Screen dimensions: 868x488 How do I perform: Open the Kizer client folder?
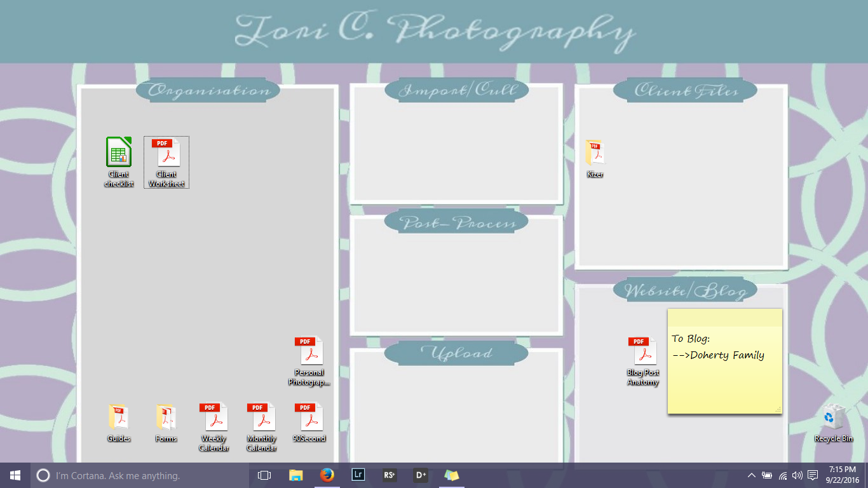point(595,158)
